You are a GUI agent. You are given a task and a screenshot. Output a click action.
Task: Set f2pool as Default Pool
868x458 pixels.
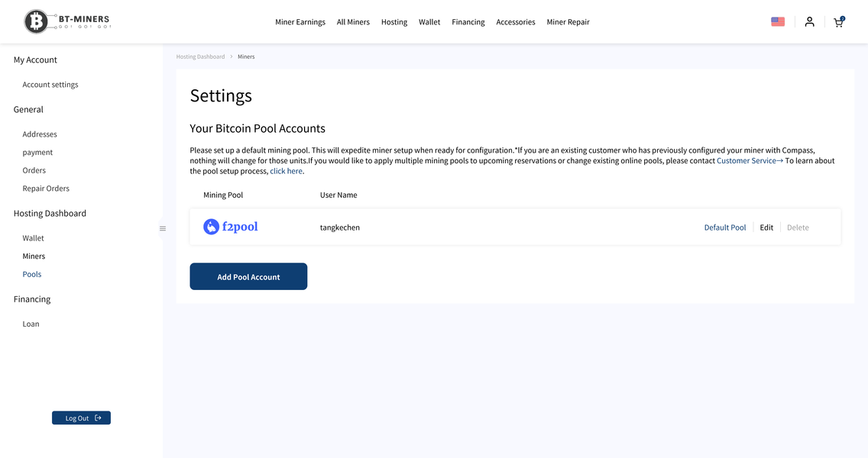click(725, 227)
